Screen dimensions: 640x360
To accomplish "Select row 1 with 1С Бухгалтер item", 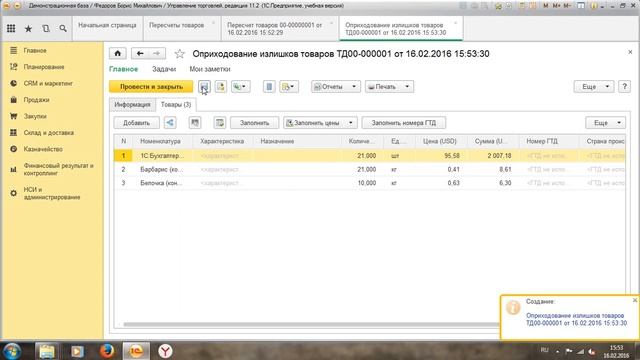I will pos(369,156).
